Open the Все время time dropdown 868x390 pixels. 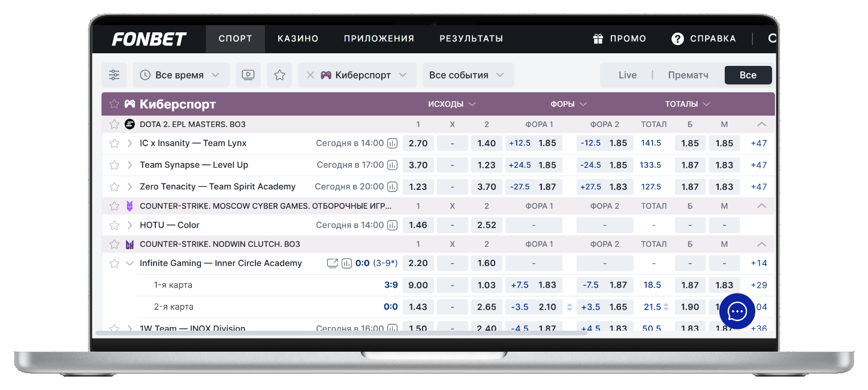(x=181, y=75)
